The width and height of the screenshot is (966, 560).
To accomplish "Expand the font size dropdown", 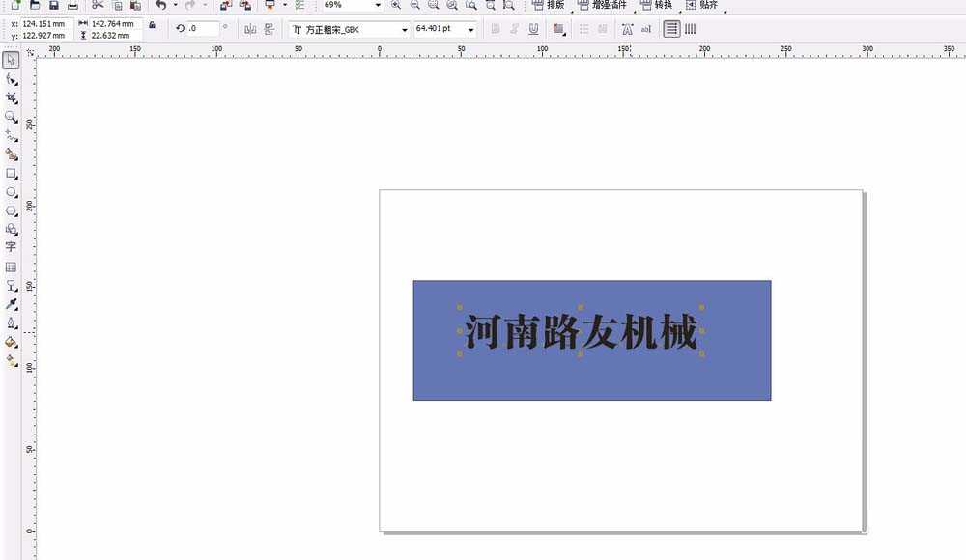I will coord(470,28).
